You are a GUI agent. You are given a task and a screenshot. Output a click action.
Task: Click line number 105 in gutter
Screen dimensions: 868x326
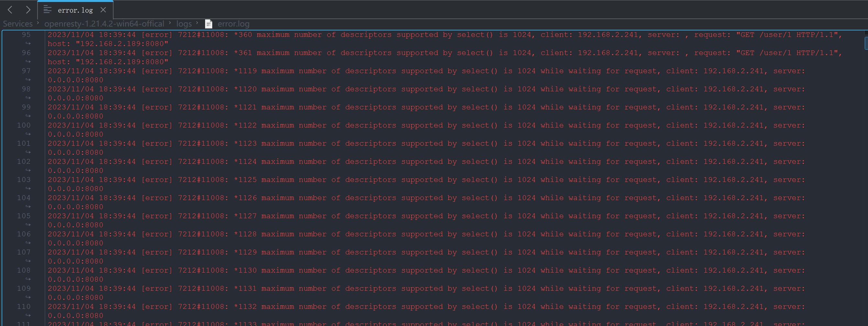[x=24, y=216]
